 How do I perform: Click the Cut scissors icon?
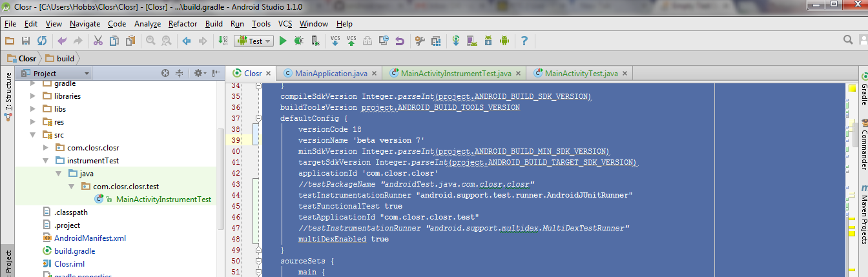[98, 41]
